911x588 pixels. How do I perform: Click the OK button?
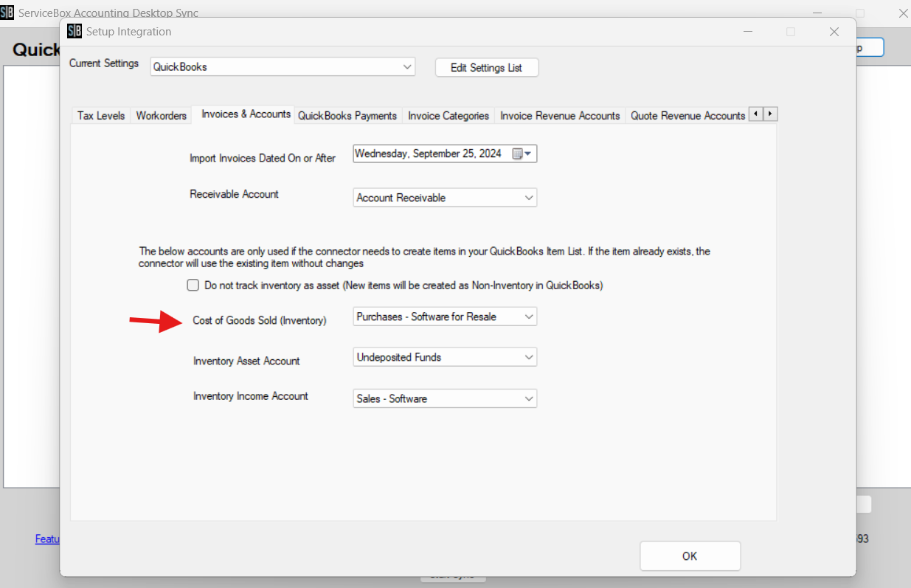click(x=690, y=556)
